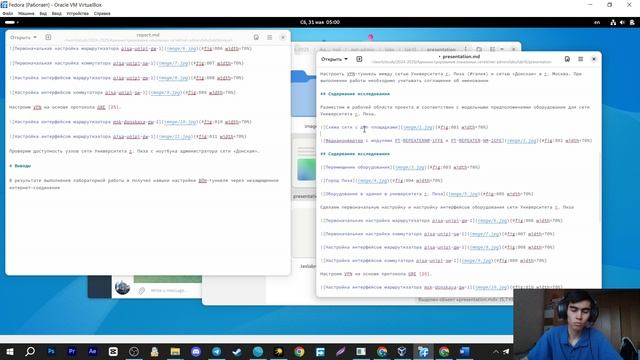Open the Машина menu in VirtualBox

[26, 13]
